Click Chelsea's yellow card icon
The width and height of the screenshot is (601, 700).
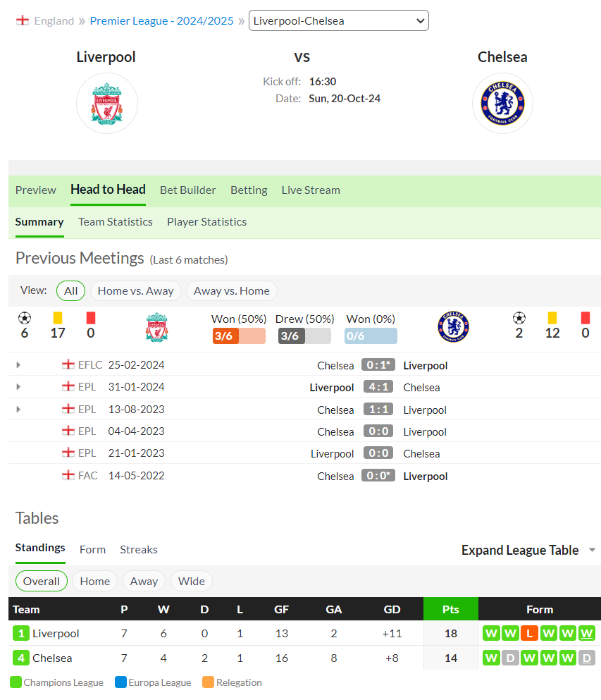(552, 318)
